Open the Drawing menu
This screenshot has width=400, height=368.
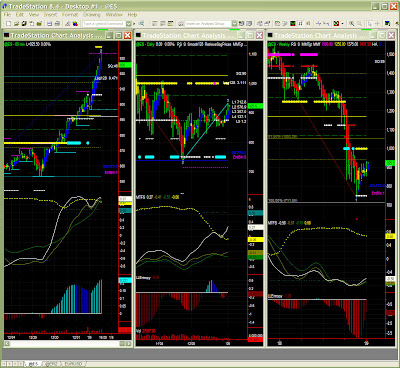pyautogui.click(x=92, y=15)
